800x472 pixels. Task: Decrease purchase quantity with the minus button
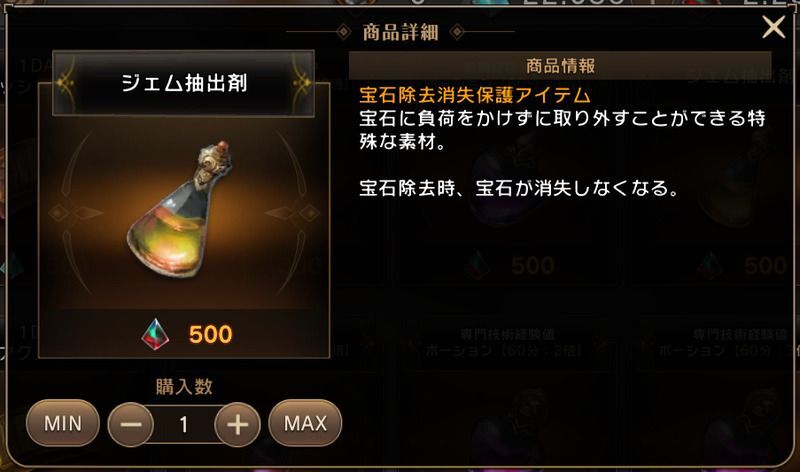pos(131,425)
